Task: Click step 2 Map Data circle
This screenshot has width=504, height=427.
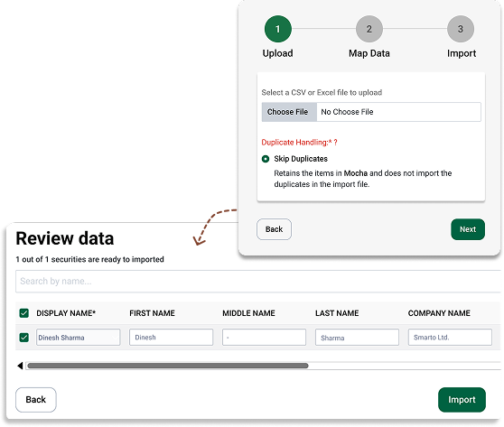Action: point(369,29)
